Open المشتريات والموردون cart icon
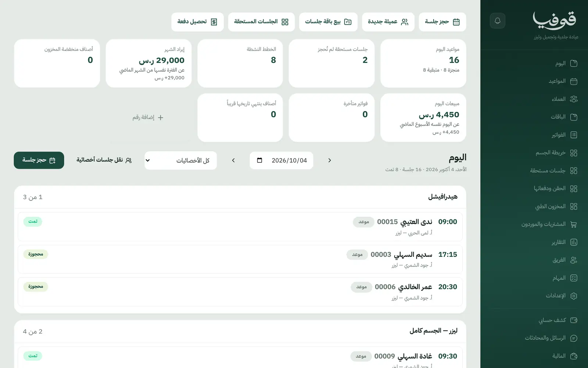 [x=574, y=224]
